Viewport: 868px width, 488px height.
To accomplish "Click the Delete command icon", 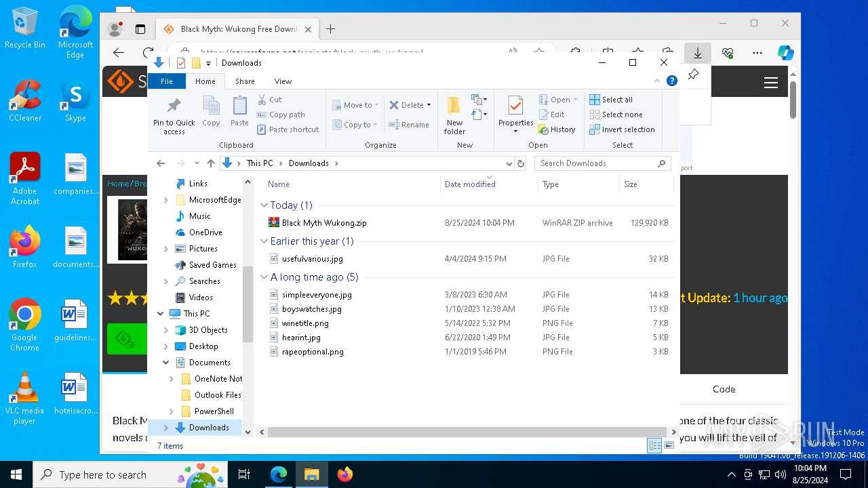I will (394, 105).
